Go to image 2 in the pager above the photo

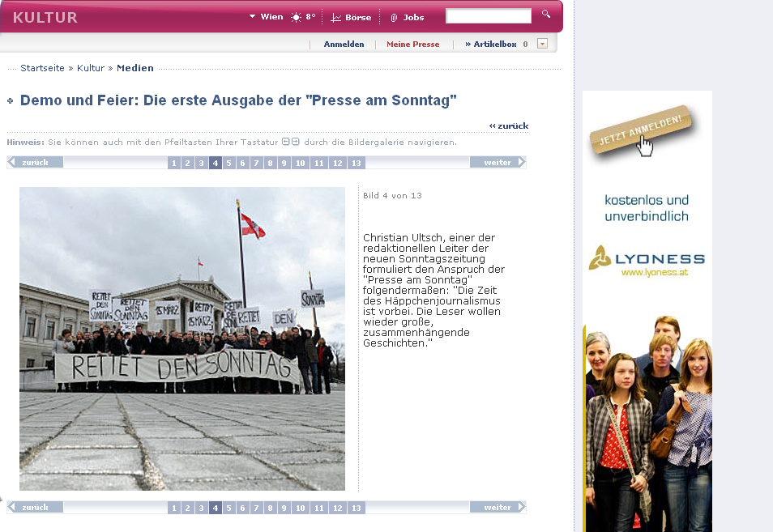(187, 163)
